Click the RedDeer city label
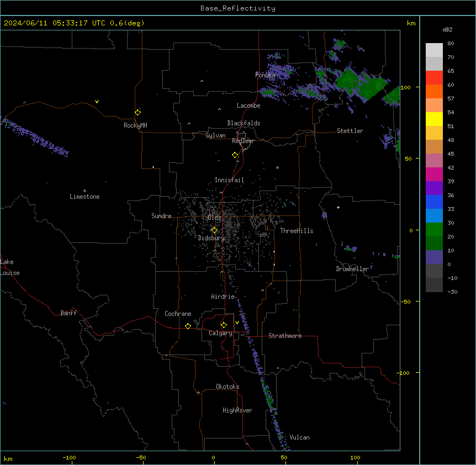The image size is (476, 465). [243, 141]
